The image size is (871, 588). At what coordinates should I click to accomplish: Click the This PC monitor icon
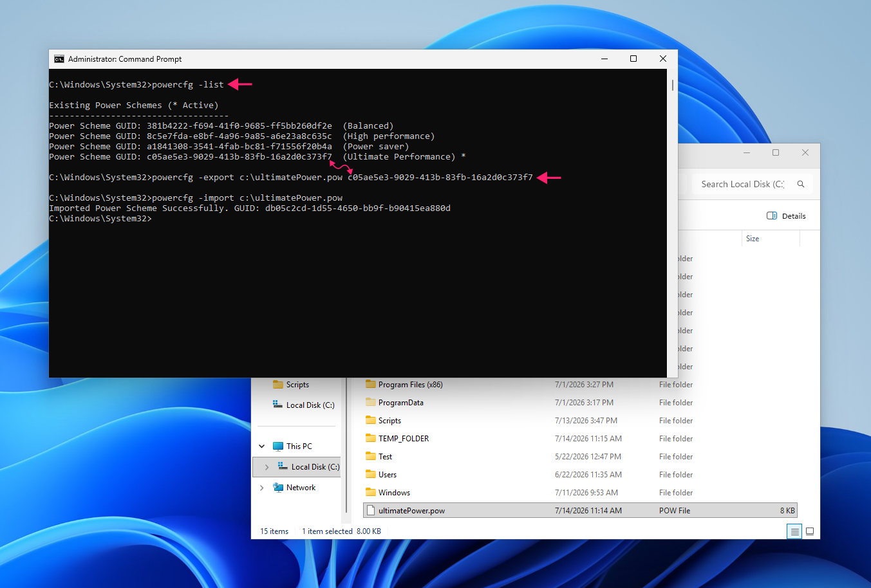(278, 446)
